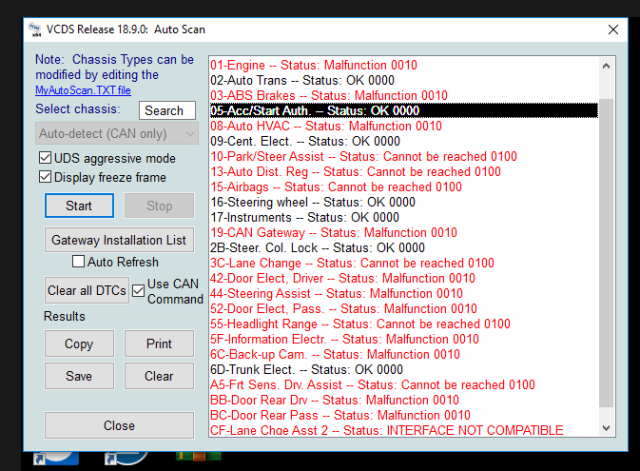Click the Stop button
This screenshot has width=640, height=471.
(159, 205)
